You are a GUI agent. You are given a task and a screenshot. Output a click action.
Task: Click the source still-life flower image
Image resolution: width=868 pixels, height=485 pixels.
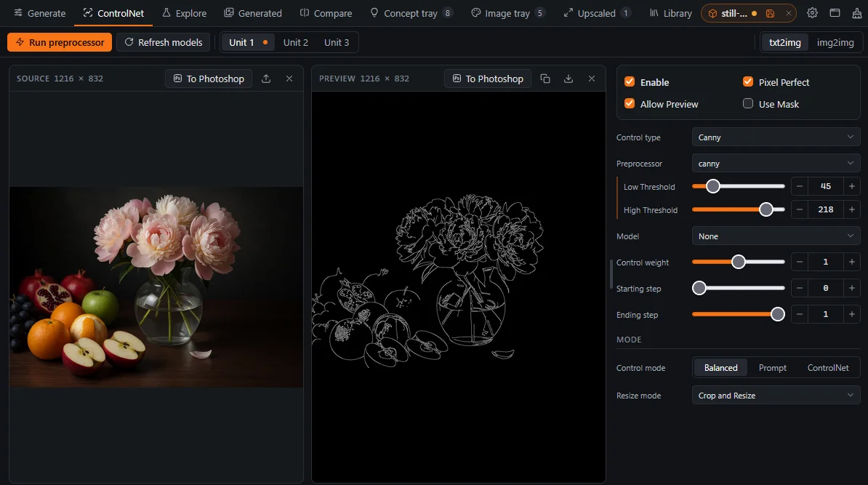point(156,286)
